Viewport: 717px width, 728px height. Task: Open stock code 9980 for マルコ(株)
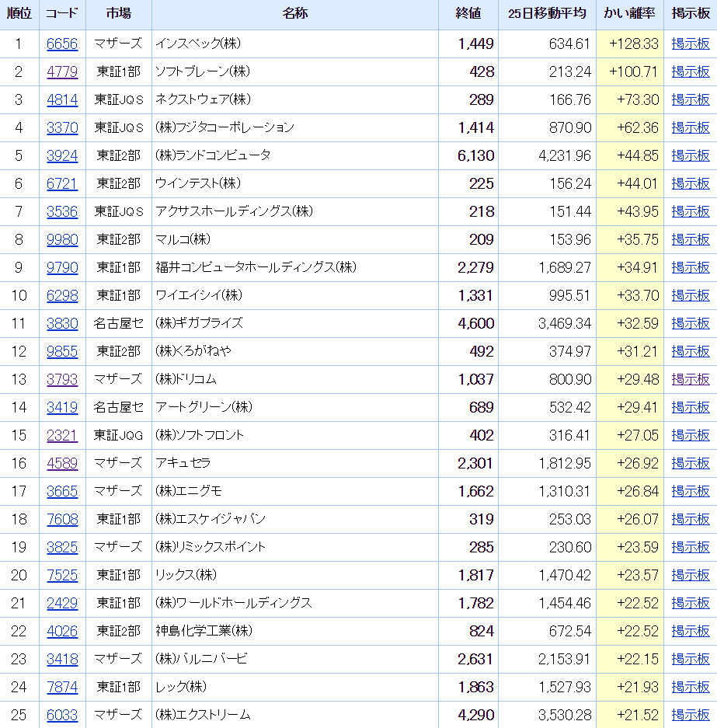coord(62,239)
